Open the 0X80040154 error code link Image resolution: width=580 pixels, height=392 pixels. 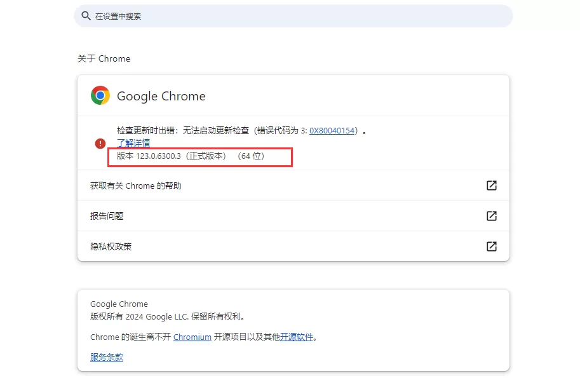(332, 130)
